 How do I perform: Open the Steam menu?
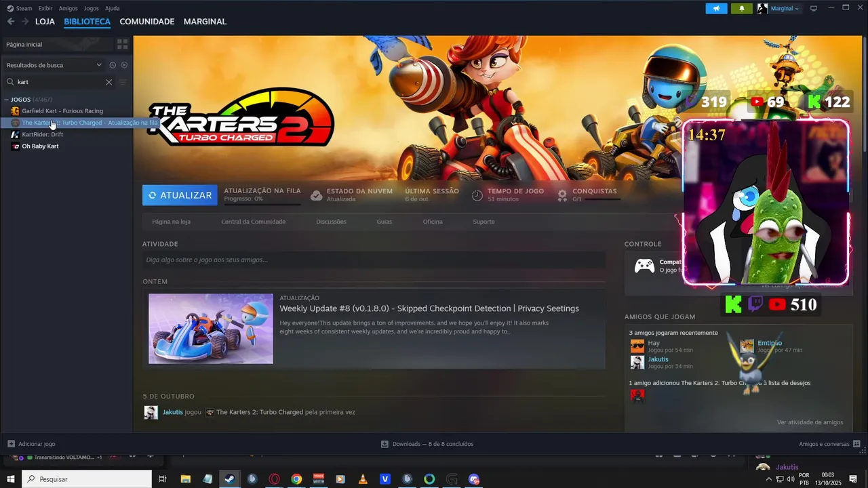click(x=20, y=8)
